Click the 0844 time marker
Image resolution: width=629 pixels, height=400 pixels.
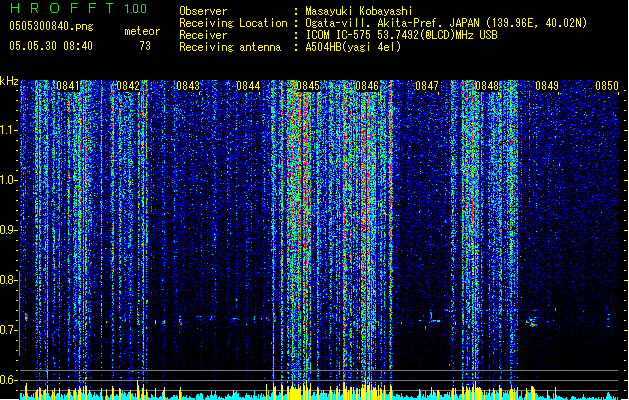click(248, 86)
